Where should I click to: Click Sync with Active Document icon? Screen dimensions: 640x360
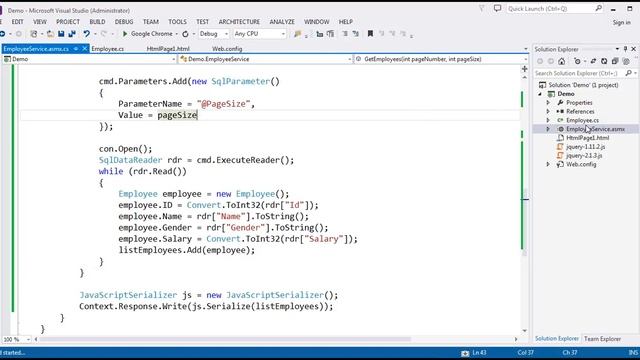[593, 61]
